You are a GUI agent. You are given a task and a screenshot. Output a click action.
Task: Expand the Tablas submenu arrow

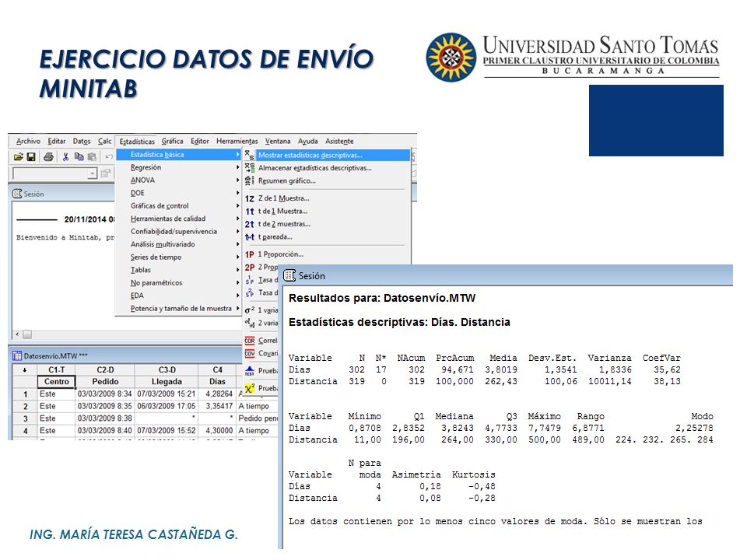[x=237, y=270]
